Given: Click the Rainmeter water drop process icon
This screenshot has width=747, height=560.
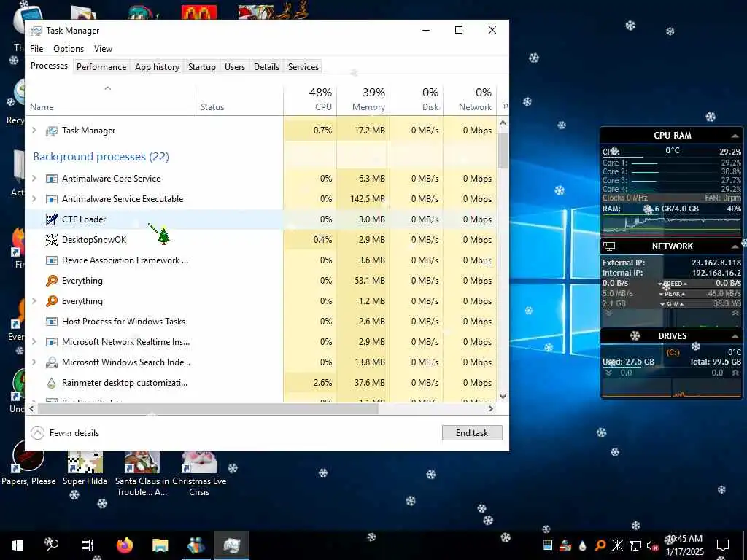Looking at the screenshot, I should click(x=52, y=383).
